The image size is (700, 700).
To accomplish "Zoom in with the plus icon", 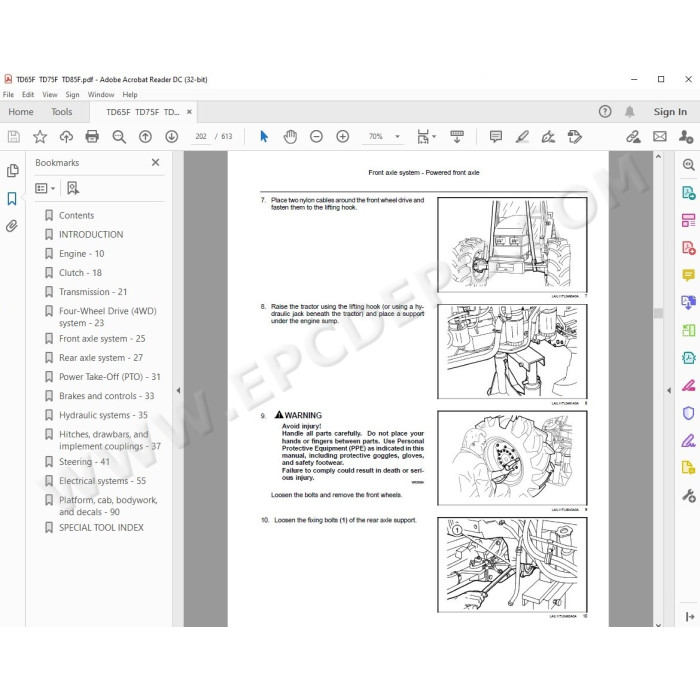I will [342, 137].
